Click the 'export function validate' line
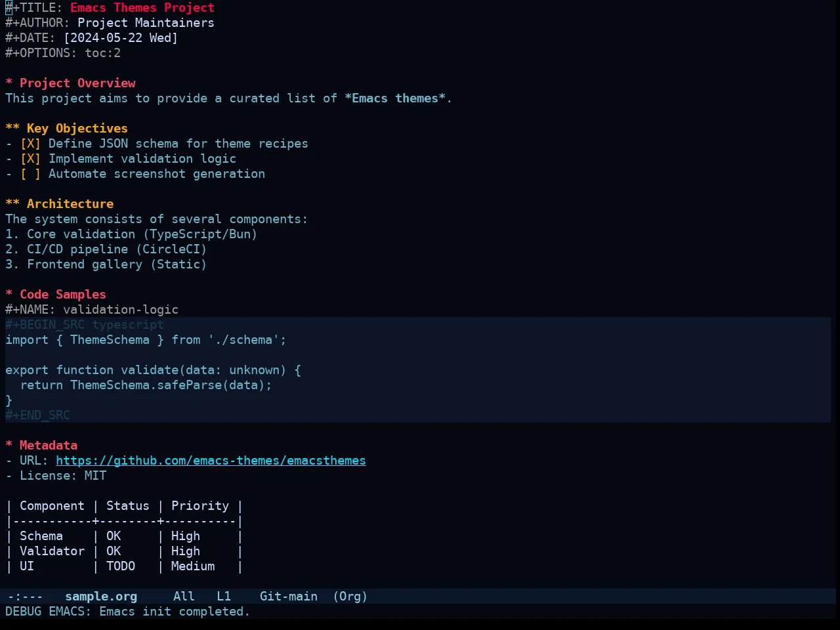The image size is (840, 630). (x=153, y=370)
